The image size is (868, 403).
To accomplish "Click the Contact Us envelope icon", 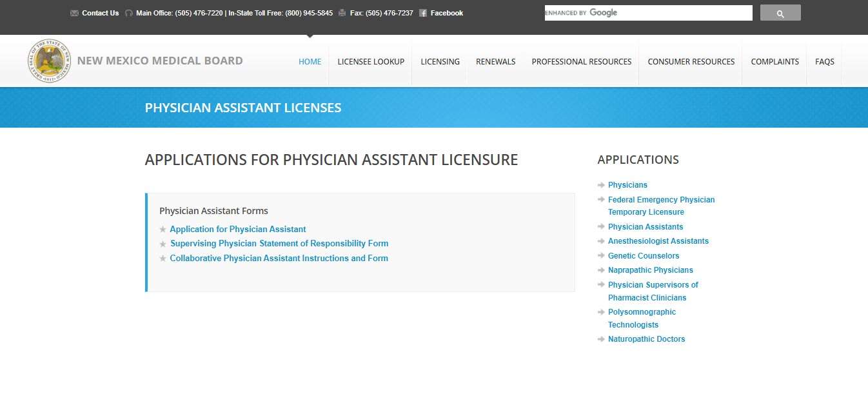I will pyautogui.click(x=73, y=12).
